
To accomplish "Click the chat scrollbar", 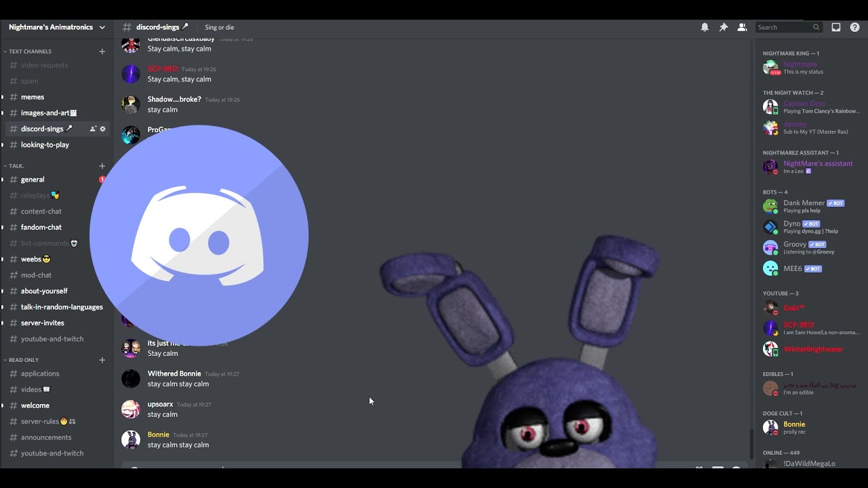I will tap(751, 444).
